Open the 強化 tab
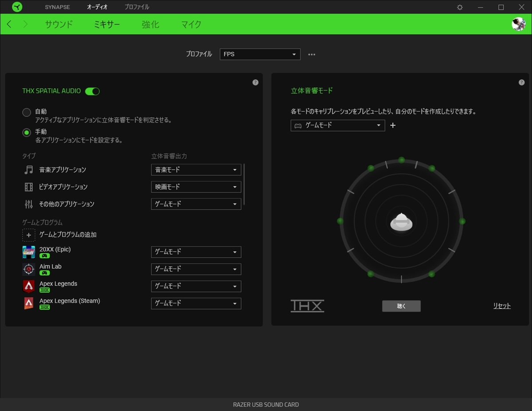The height and width of the screenshot is (411, 532). 150,24
